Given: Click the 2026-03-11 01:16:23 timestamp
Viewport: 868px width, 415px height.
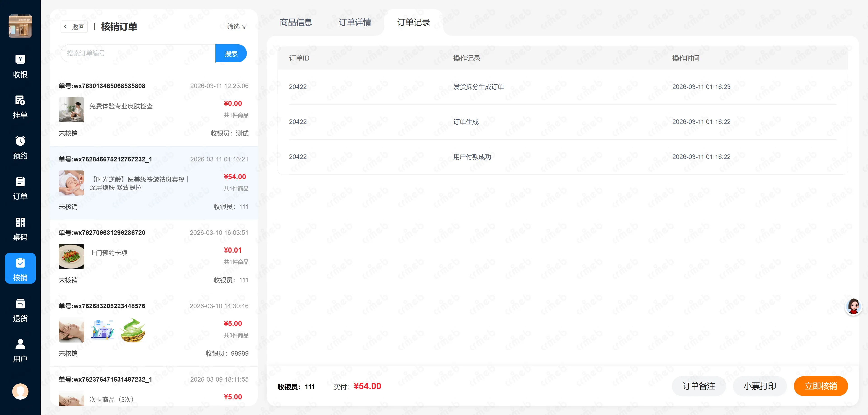Looking at the screenshot, I should tap(701, 87).
